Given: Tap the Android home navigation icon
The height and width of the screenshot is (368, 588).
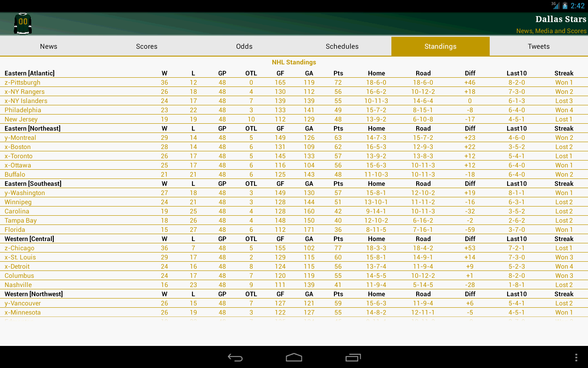Looking at the screenshot, I should (294, 357).
